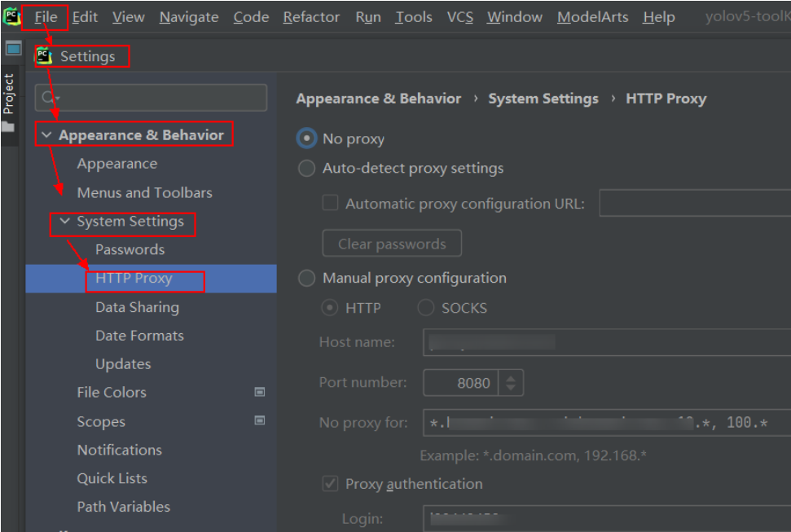Click the Clear passwords button

click(392, 244)
